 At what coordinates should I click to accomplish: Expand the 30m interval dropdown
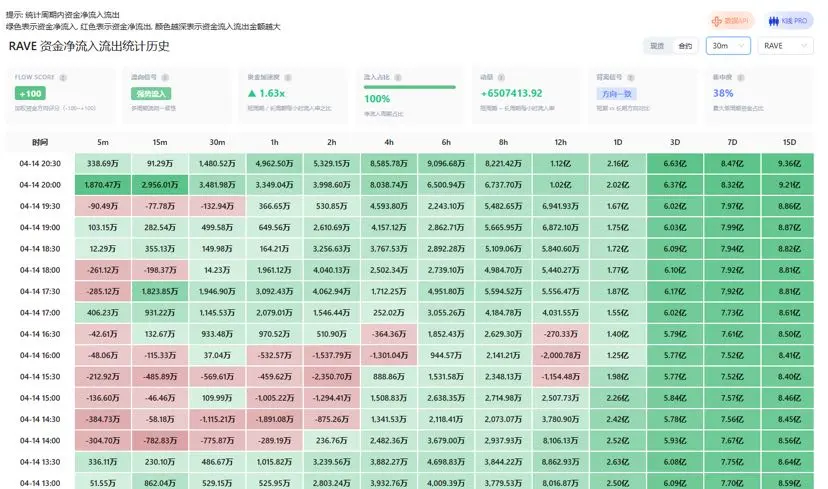[x=727, y=46]
